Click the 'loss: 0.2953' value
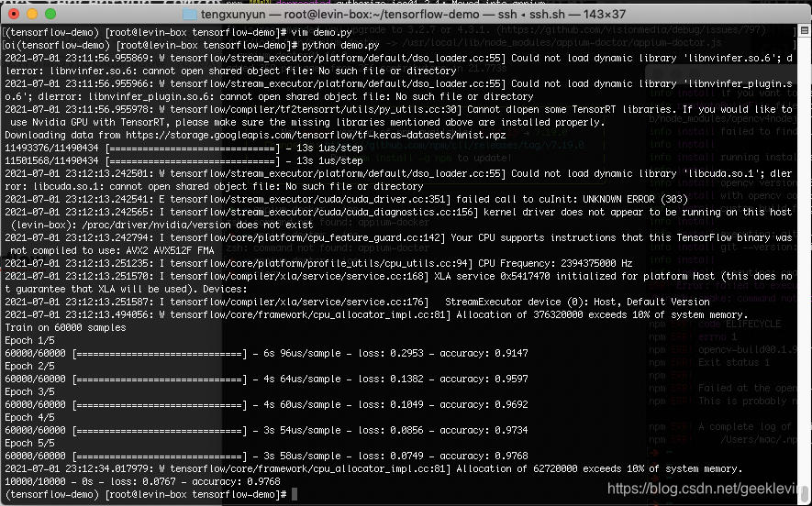Viewport: 812px width, 506px height. (391, 353)
